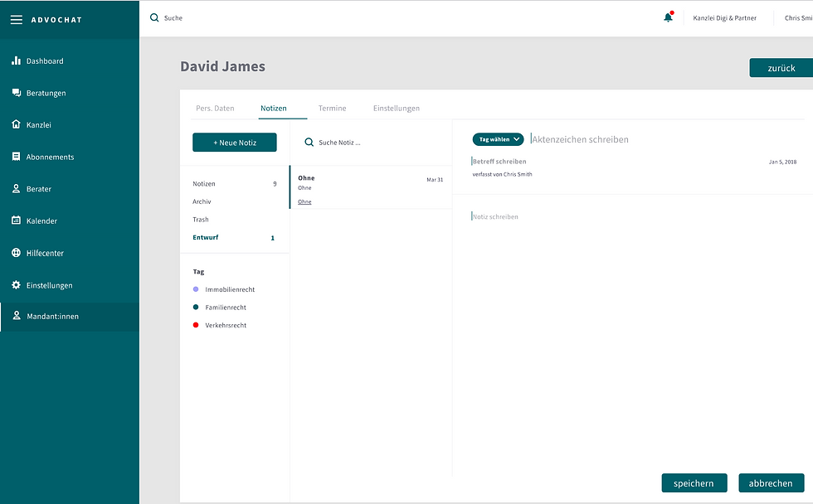Filter by Verkehrsrecht red tag
Screen dimensions: 813x504
tap(220, 325)
